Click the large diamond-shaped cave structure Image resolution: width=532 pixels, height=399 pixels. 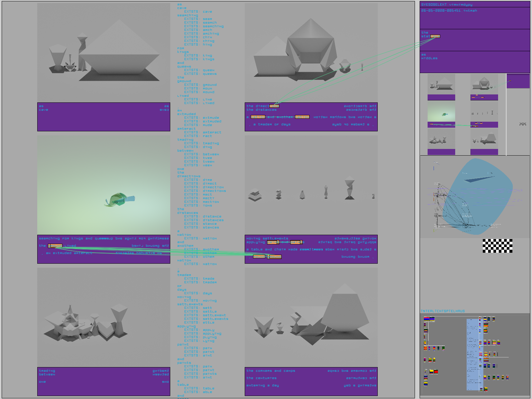click(x=119, y=50)
